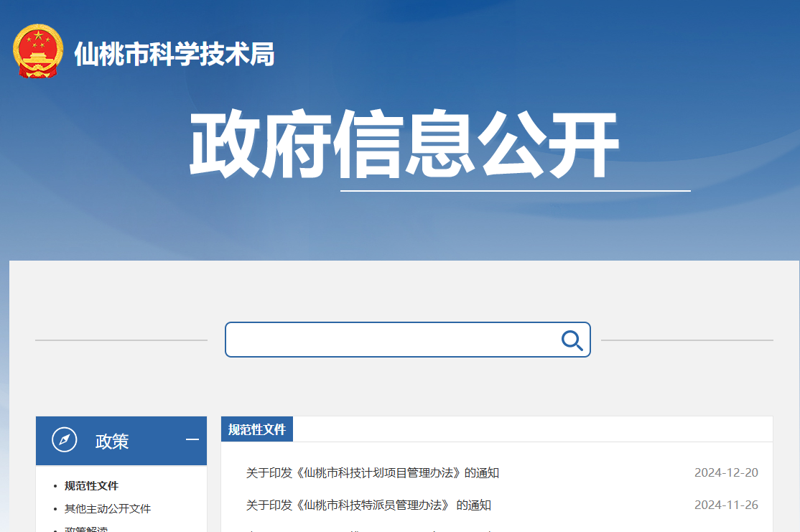
Task: Focus the search input field
Action: [408, 340]
